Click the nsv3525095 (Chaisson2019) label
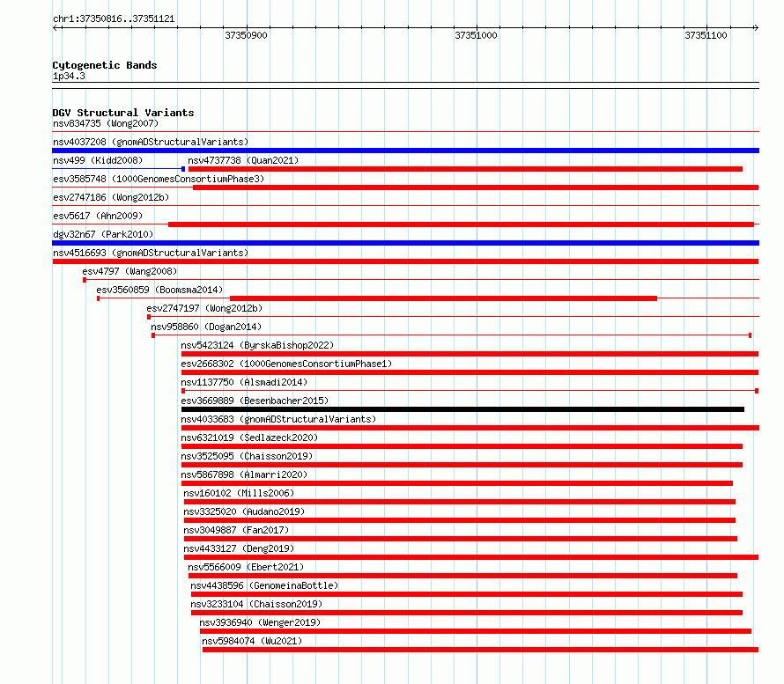 (x=247, y=456)
